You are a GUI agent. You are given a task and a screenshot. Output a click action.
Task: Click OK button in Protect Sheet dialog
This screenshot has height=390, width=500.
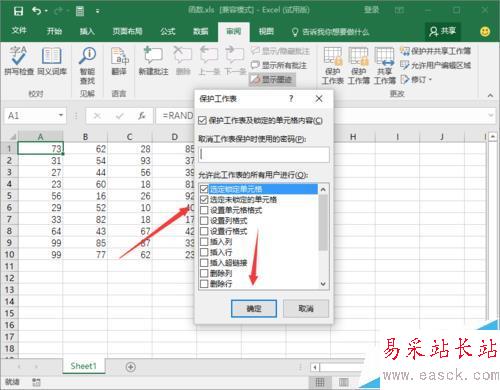pos(254,309)
